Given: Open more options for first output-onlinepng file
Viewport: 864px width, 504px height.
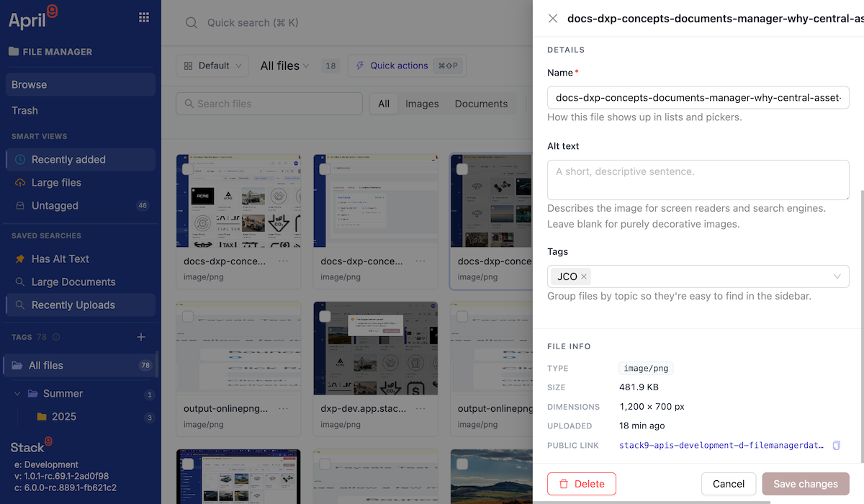Looking at the screenshot, I should [284, 408].
